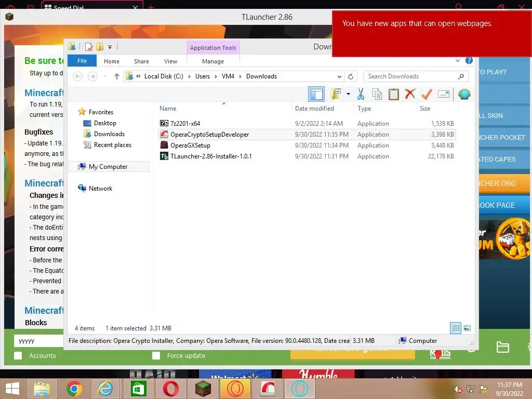Image resolution: width=532 pixels, height=399 pixels.
Task: Refresh the Downloads folder view
Action: click(x=351, y=76)
